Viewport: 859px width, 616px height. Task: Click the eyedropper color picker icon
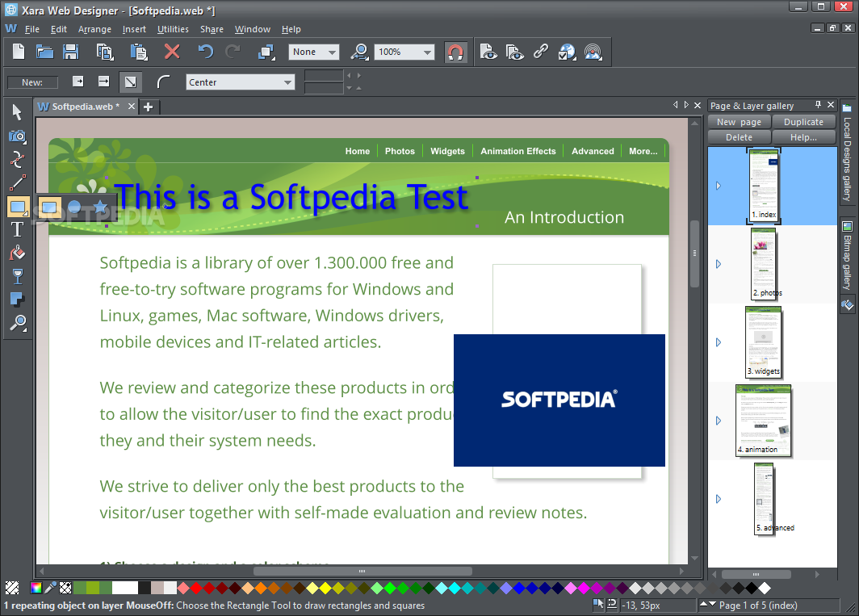pos(50,588)
